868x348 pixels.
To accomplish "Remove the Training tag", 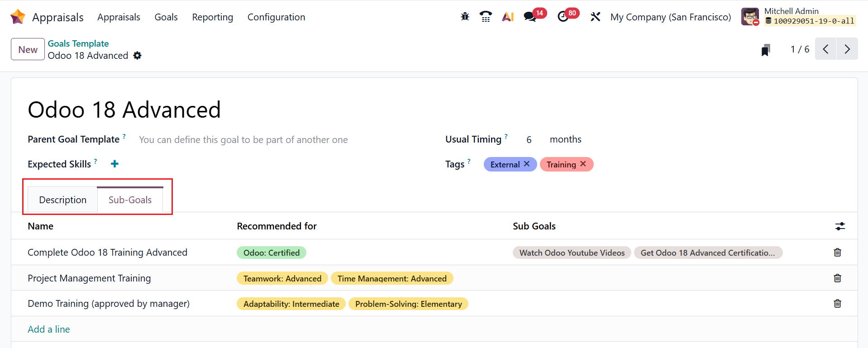I will point(583,164).
